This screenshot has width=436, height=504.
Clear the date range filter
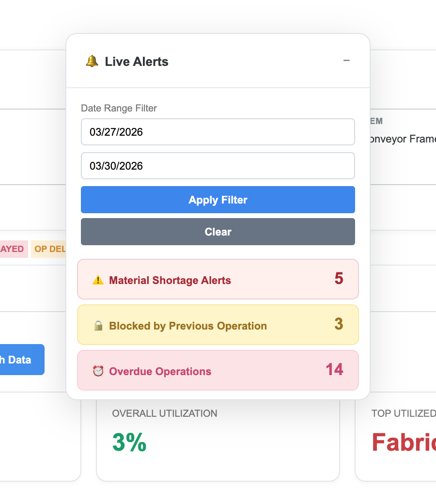(218, 232)
